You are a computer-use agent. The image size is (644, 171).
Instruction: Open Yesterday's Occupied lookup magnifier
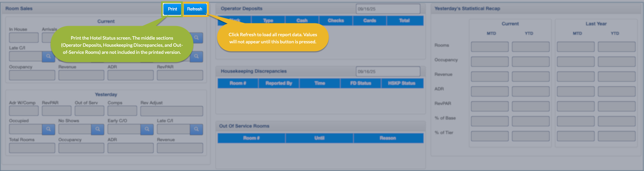click(48, 129)
